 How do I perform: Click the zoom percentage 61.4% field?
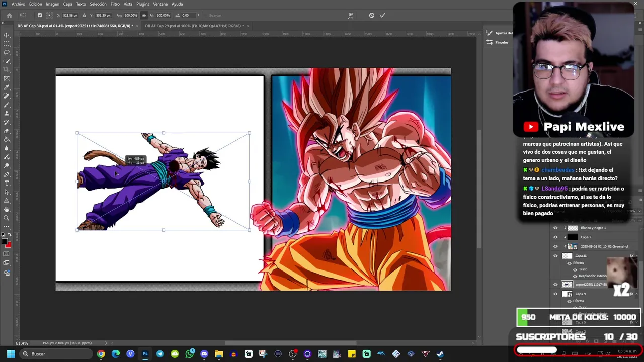point(22,343)
